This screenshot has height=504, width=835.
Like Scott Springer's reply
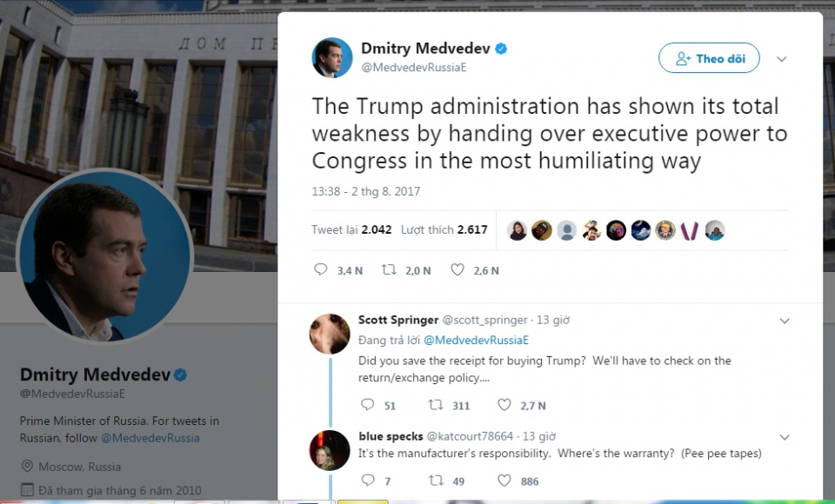pyautogui.click(x=504, y=405)
